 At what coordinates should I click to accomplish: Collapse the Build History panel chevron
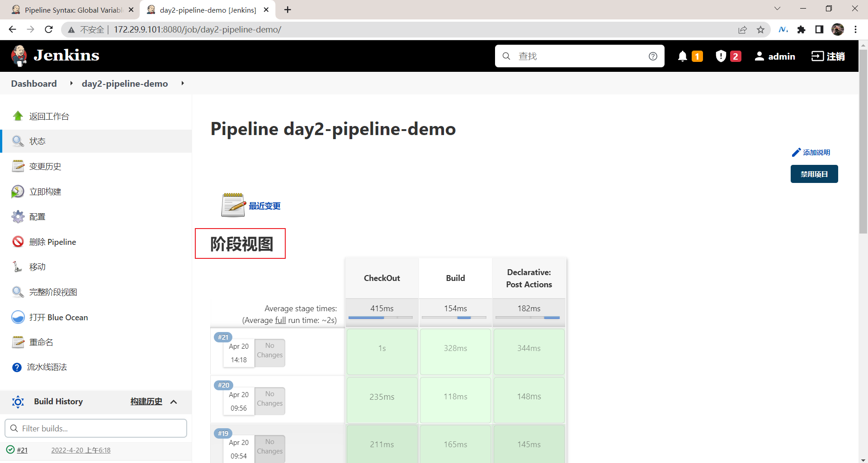pos(174,402)
